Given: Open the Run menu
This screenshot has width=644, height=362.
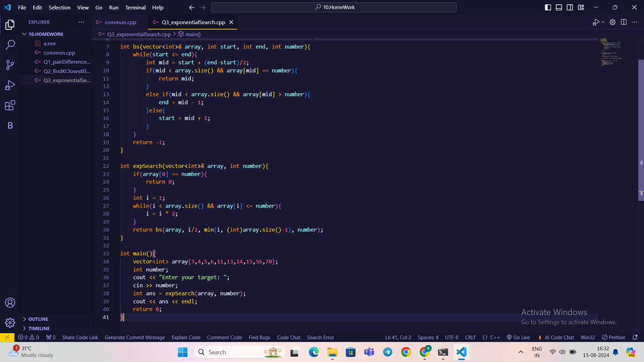Looking at the screenshot, I should (x=114, y=8).
